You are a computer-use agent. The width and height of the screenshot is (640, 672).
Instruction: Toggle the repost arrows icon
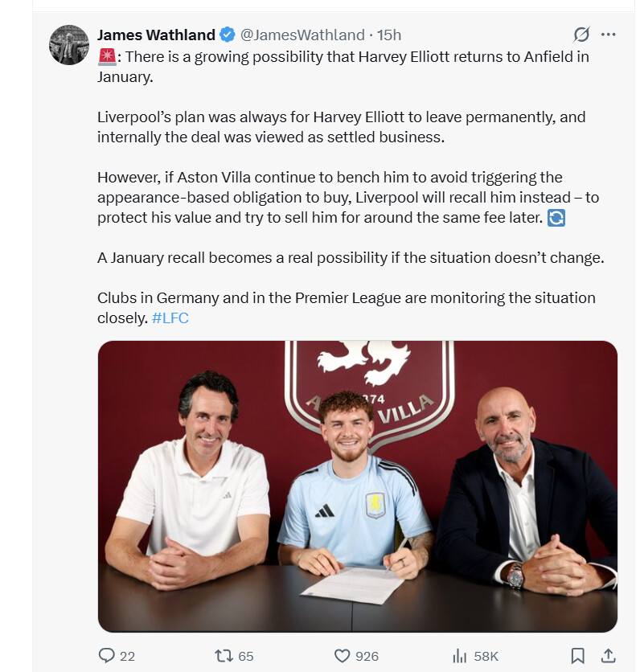tap(224, 656)
